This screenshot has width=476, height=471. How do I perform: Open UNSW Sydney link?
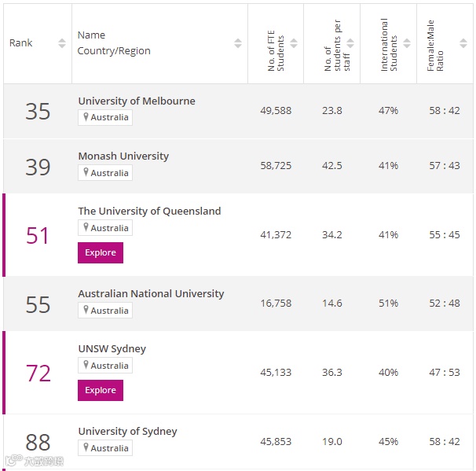coord(112,349)
